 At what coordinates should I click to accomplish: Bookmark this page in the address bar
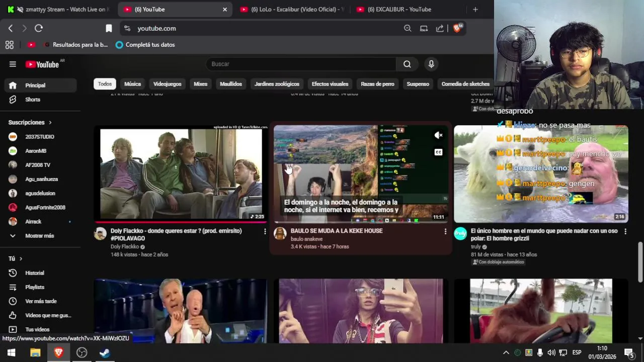(109, 28)
